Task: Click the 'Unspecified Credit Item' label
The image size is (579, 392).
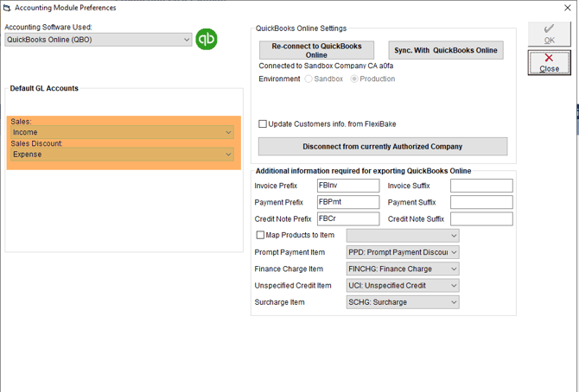Action: 293,286
